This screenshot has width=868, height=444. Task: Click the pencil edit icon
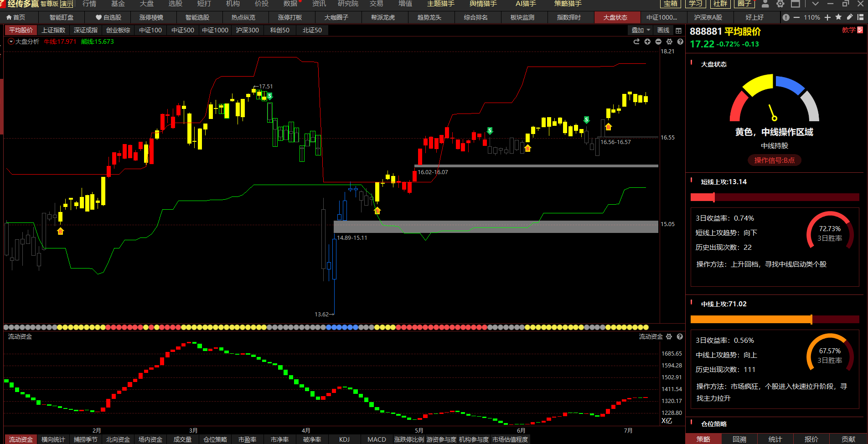tap(850, 17)
